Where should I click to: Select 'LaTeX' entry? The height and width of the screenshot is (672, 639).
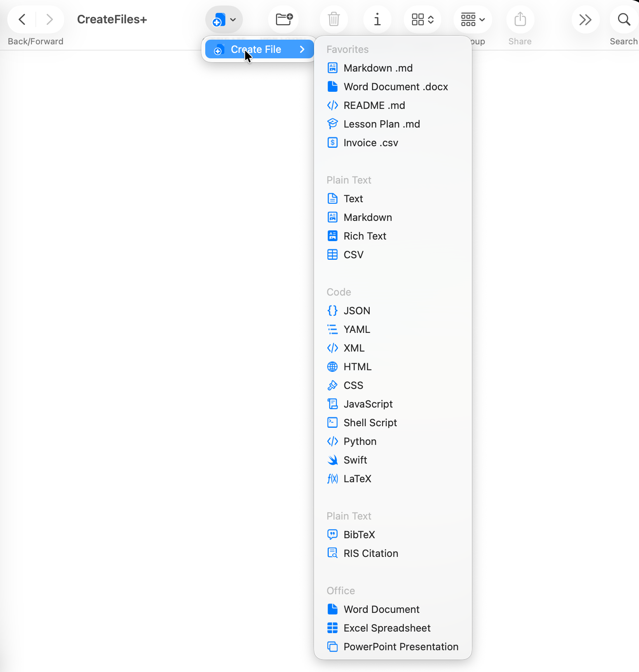tap(393, 479)
